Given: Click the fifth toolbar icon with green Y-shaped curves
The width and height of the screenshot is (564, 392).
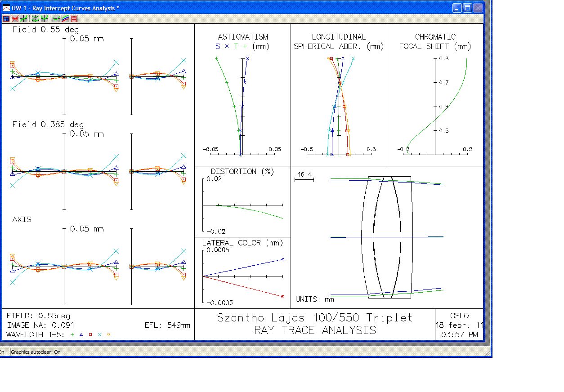Looking at the screenshot, I should 45,18.
